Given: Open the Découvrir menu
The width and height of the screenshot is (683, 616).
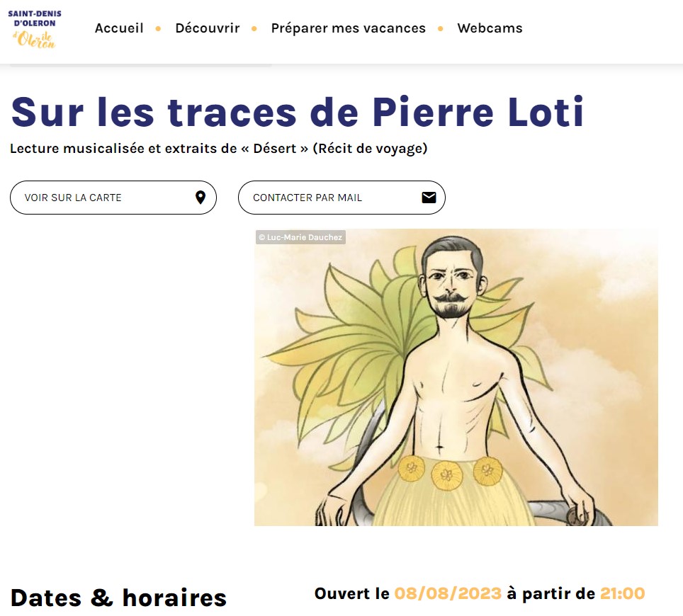Looking at the screenshot, I should 208,28.
